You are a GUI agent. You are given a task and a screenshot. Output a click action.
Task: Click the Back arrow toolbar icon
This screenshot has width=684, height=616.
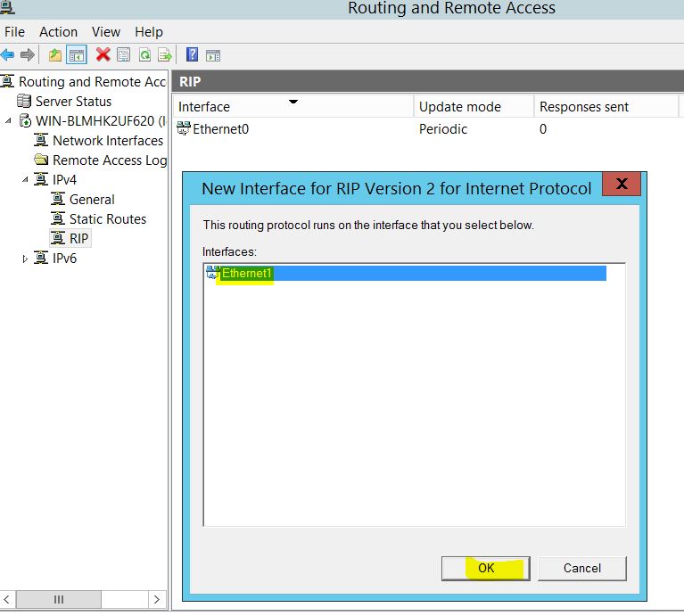(x=8, y=55)
